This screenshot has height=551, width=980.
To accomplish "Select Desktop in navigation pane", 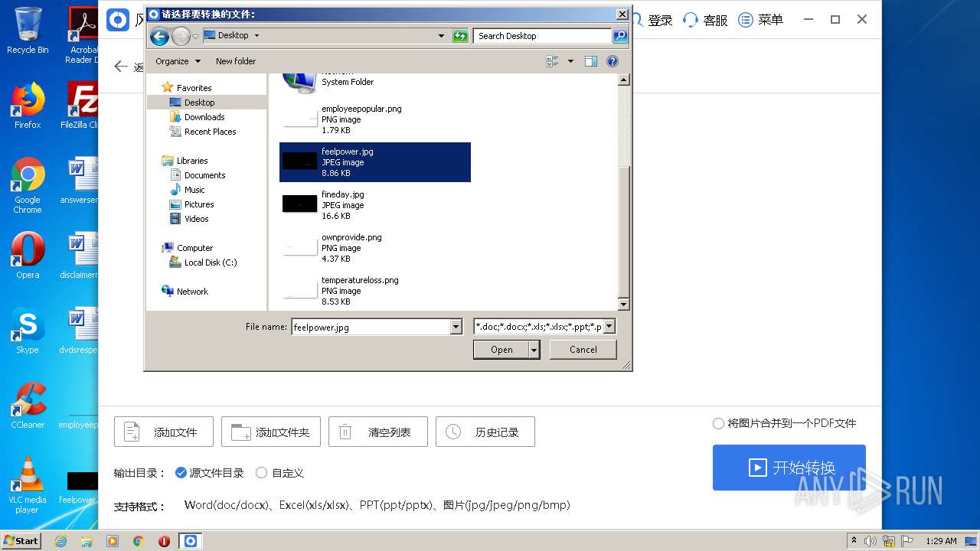I will tap(199, 103).
